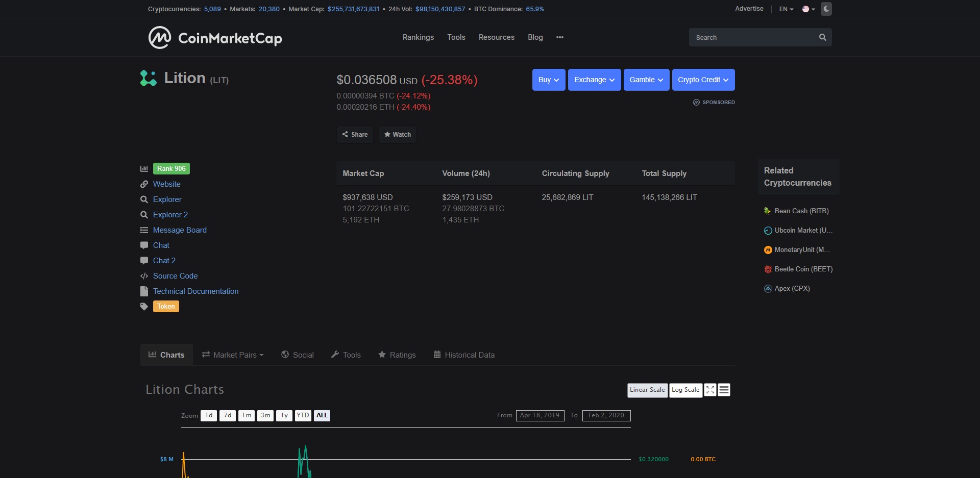Set chart zoom to 1y
980x478 pixels.
click(x=284, y=415)
